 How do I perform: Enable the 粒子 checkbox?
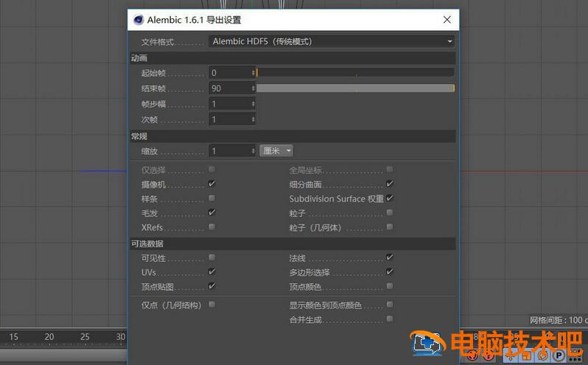[390, 213]
